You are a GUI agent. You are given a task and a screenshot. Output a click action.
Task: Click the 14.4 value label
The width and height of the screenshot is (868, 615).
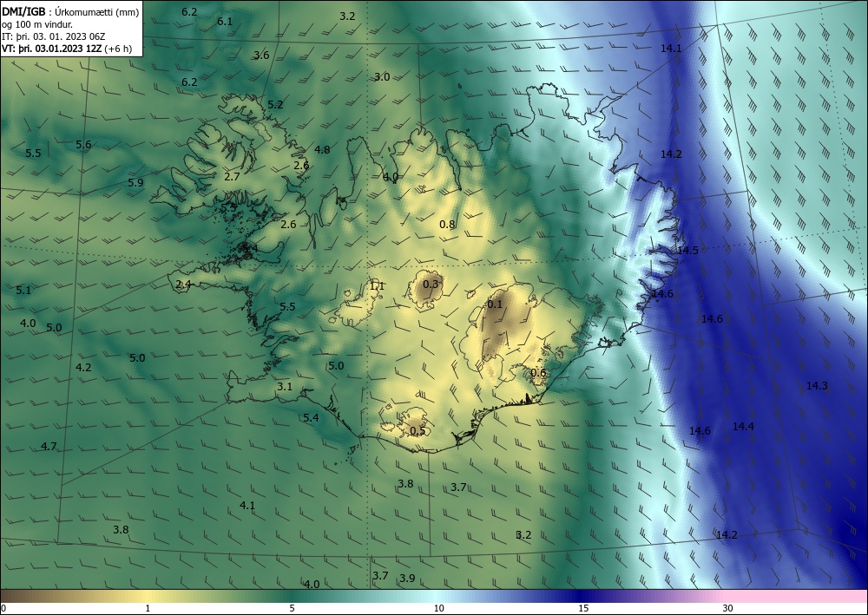click(x=743, y=426)
